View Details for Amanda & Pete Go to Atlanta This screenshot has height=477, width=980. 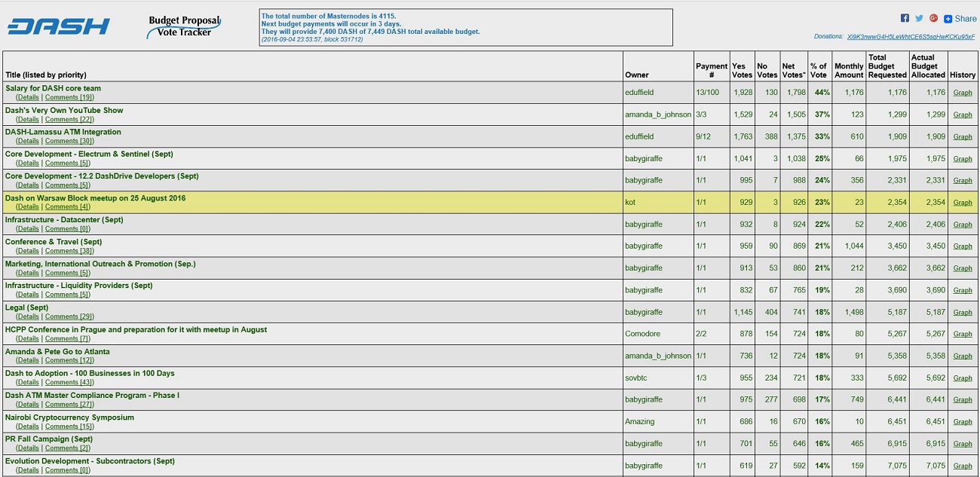point(28,360)
